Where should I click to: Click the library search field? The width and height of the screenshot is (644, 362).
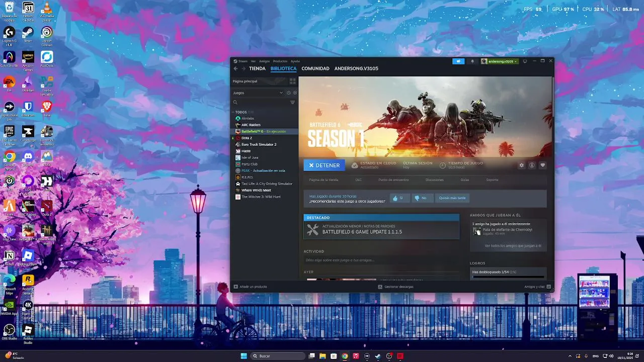260,102
